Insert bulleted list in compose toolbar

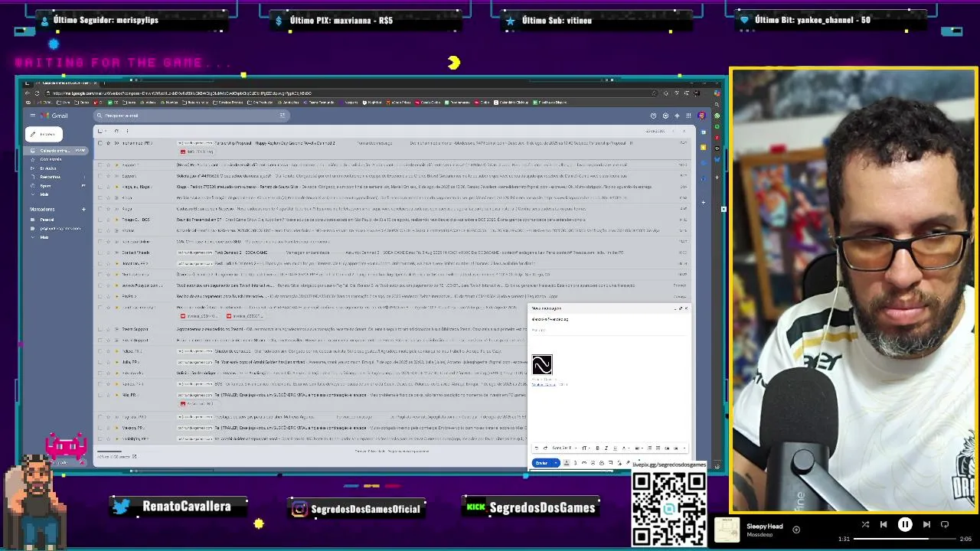(x=658, y=448)
